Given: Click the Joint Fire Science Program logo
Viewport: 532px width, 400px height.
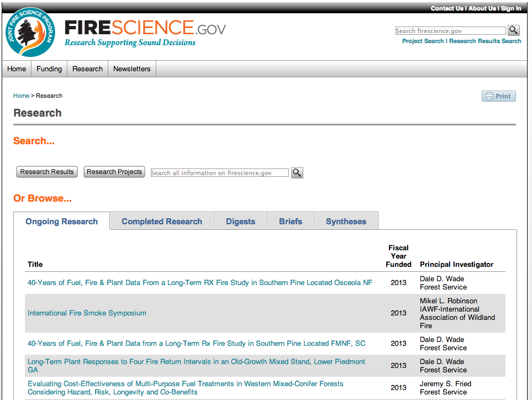Looking at the screenshot, I should (30, 32).
